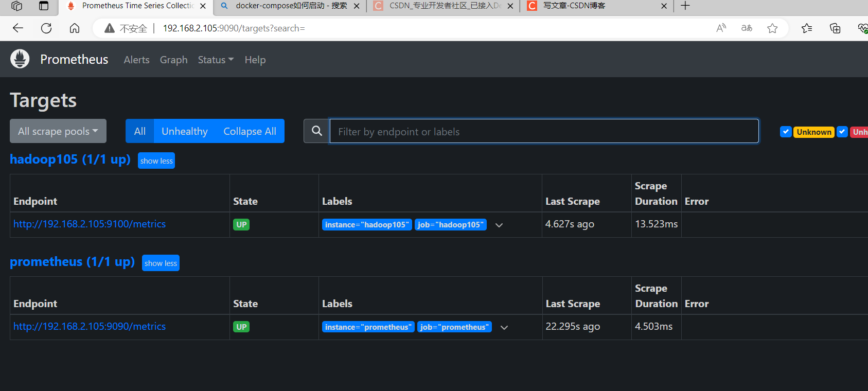The height and width of the screenshot is (391, 868).
Task: Open the Graph nav item
Action: coord(173,60)
